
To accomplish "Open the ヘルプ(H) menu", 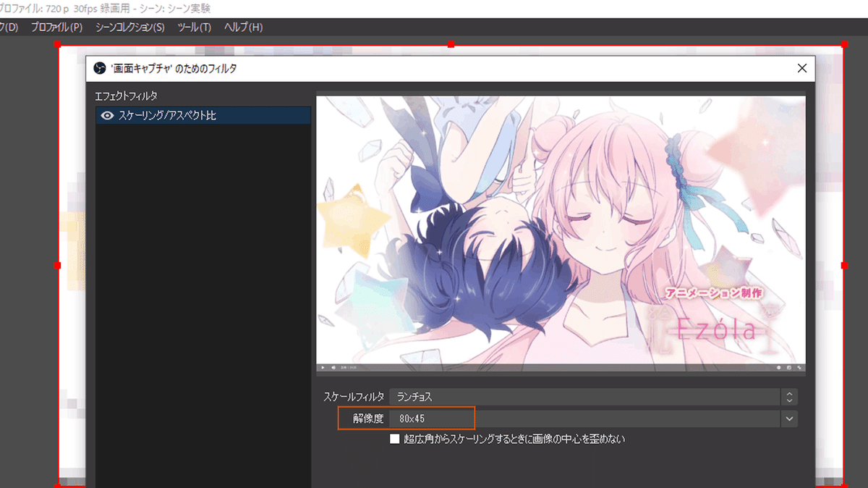I will click(243, 28).
